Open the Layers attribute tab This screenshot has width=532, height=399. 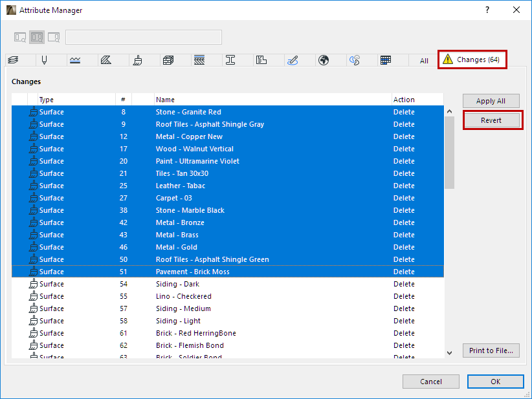13,60
